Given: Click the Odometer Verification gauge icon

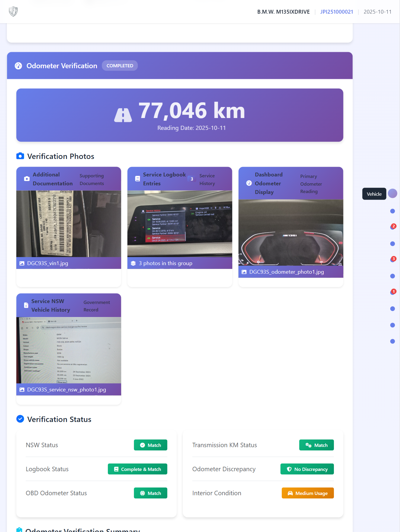Looking at the screenshot, I should pos(18,66).
